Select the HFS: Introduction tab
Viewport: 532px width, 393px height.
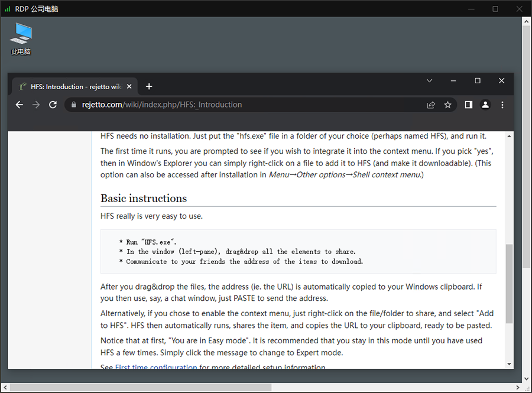click(x=74, y=86)
